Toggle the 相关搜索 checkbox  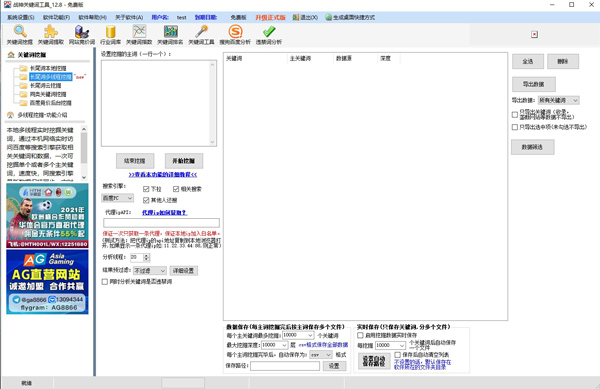176,189
